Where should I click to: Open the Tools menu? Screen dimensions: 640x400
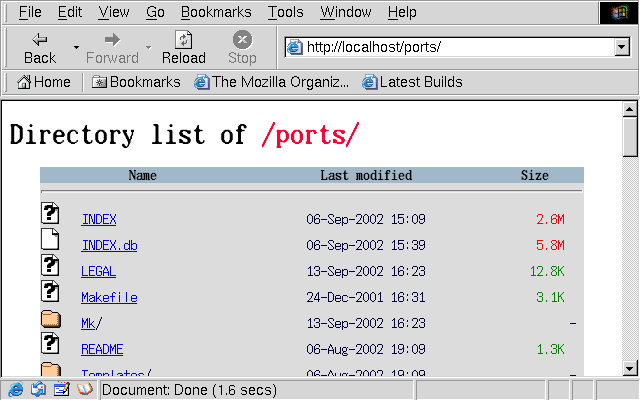pos(285,12)
